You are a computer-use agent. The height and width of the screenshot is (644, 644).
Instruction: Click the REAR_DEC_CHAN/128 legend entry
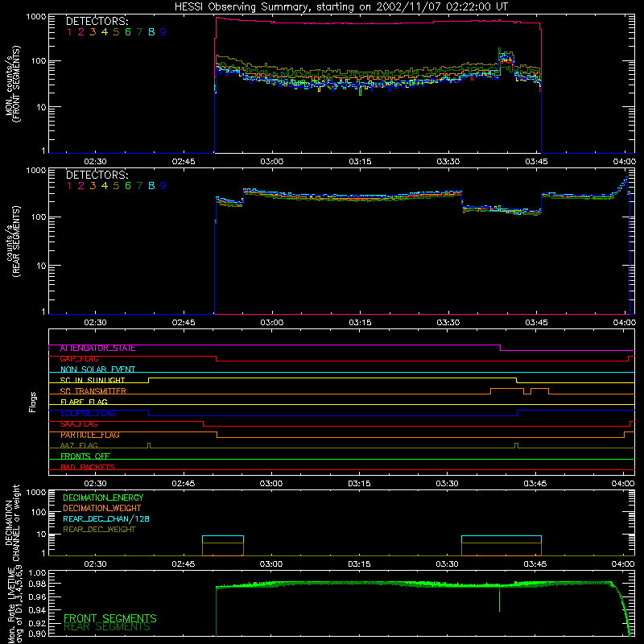tap(106, 518)
